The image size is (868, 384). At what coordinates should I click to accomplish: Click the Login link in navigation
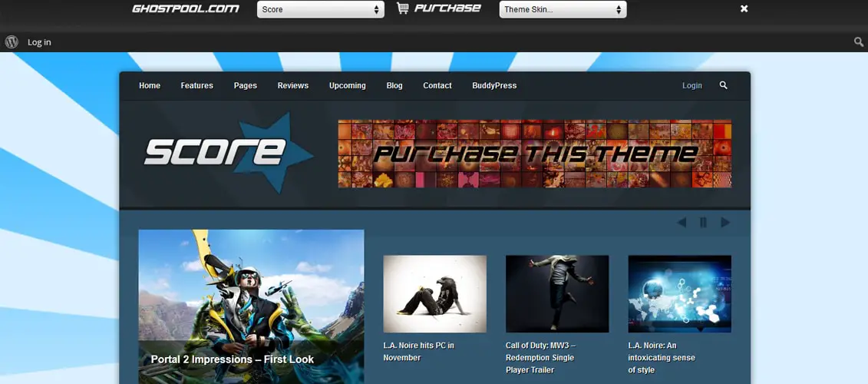click(x=692, y=85)
